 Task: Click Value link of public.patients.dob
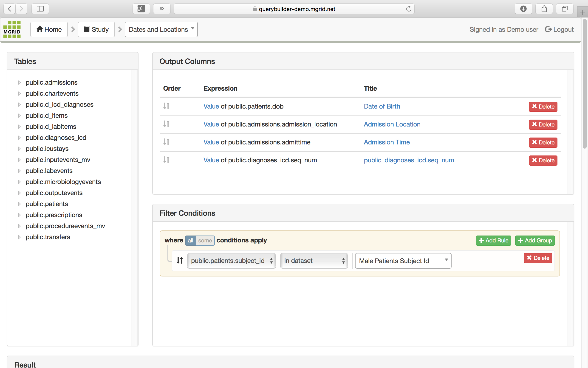[x=211, y=106]
